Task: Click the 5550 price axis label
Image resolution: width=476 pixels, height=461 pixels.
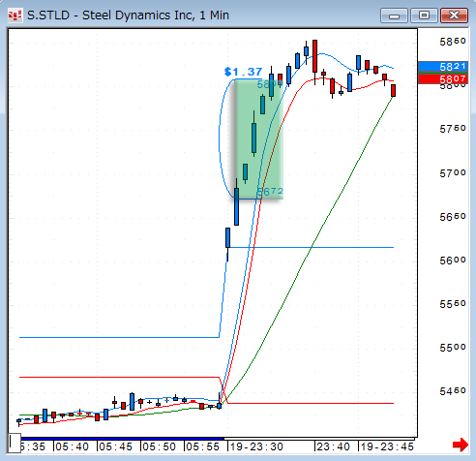Action: point(453,304)
